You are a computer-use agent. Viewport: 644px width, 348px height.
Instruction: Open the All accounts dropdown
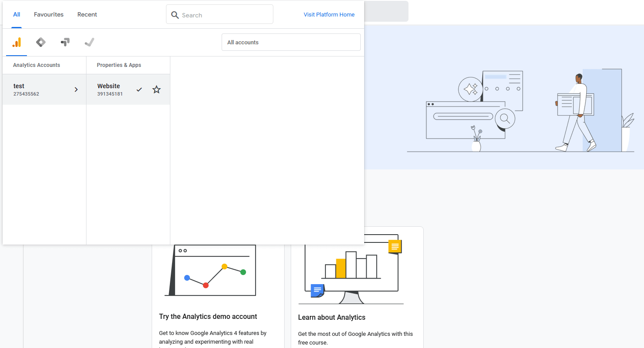click(291, 42)
